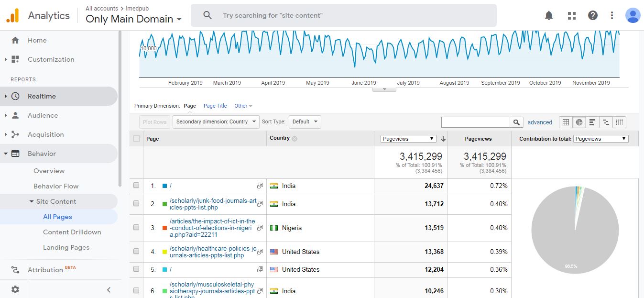The width and height of the screenshot is (644, 298).
Task: Click the table search magnifier button
Action: [516, 122]
